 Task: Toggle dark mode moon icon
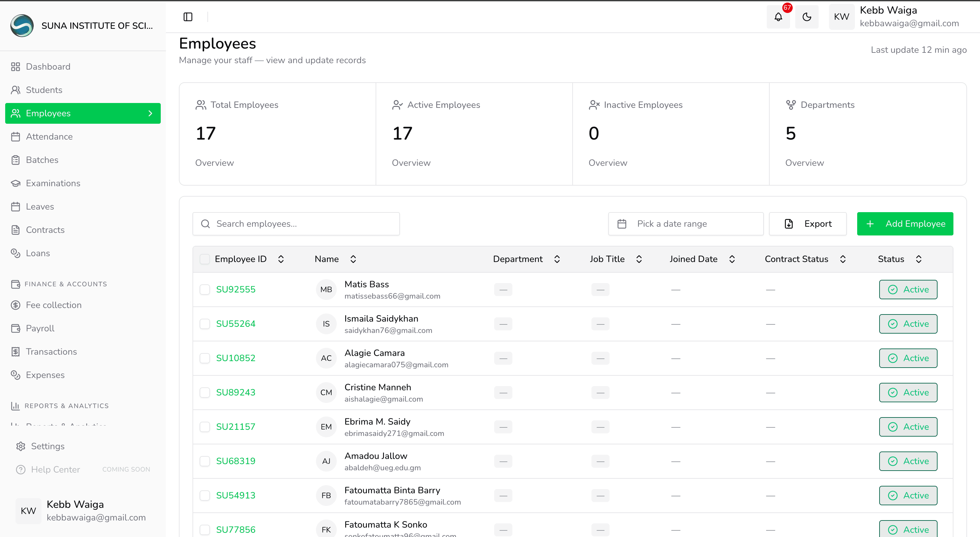(x=807, y=17)
